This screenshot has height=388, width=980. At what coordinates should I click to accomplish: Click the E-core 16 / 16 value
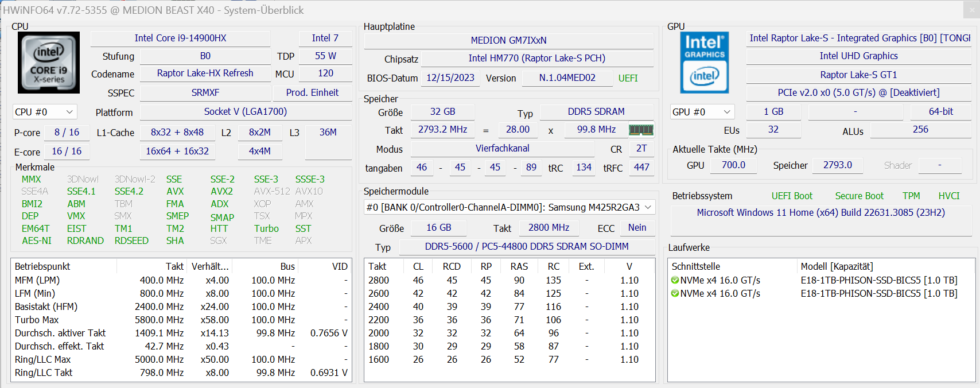pyautogui.click(x=67, y=151)
